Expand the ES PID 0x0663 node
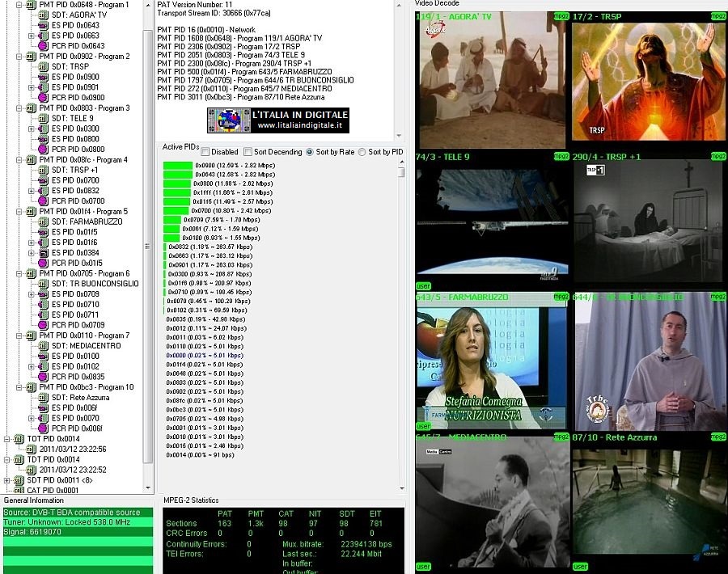This screenshot has width=728, height=574. (x=31, y=36)
